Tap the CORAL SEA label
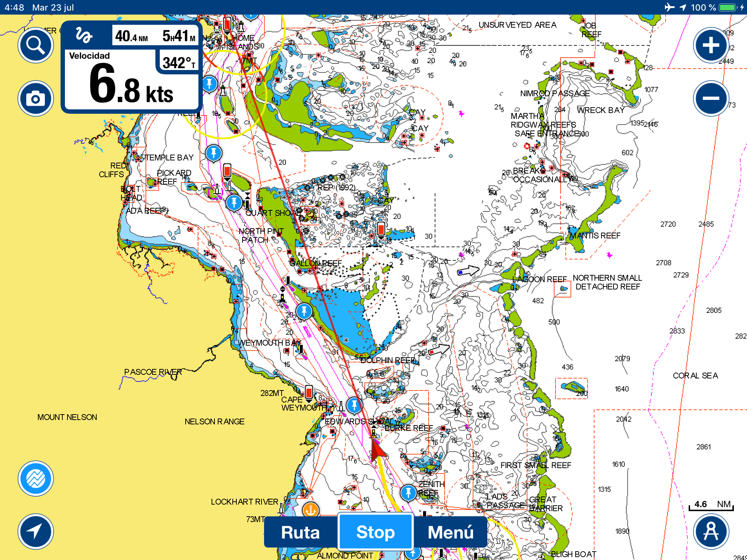The height and width of the screenshot is (560, 747). pyautogui.click(x=695, y=376)
